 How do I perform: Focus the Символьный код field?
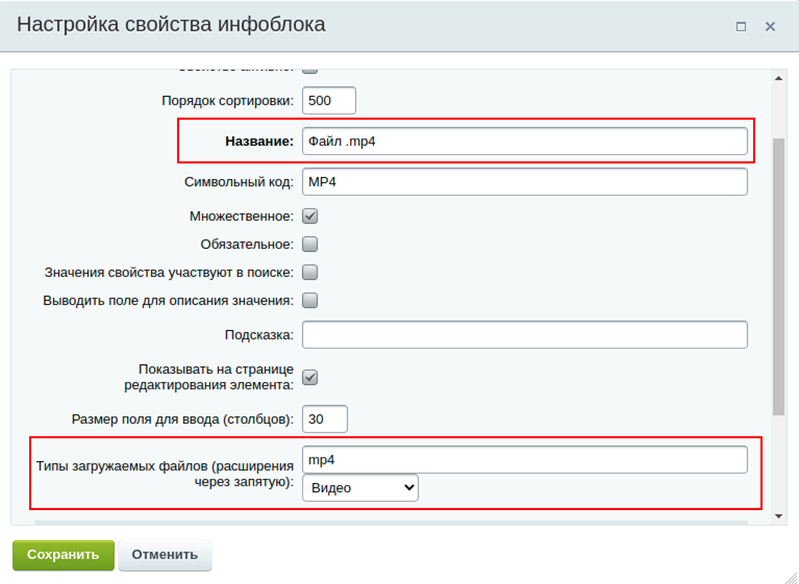524,182
